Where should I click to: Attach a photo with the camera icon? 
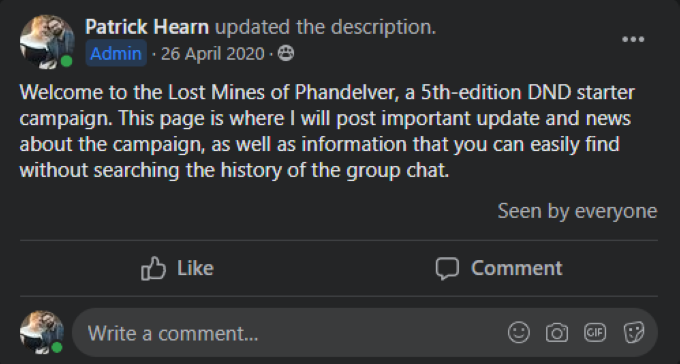pos(557,333)
